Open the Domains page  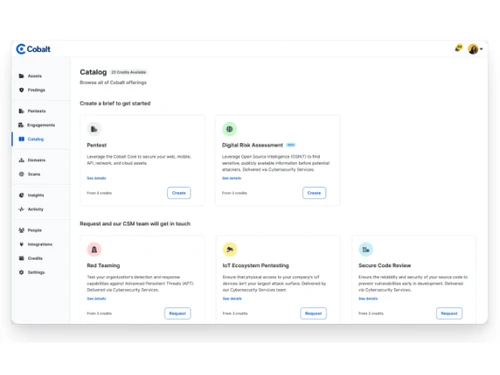(36, 160)
